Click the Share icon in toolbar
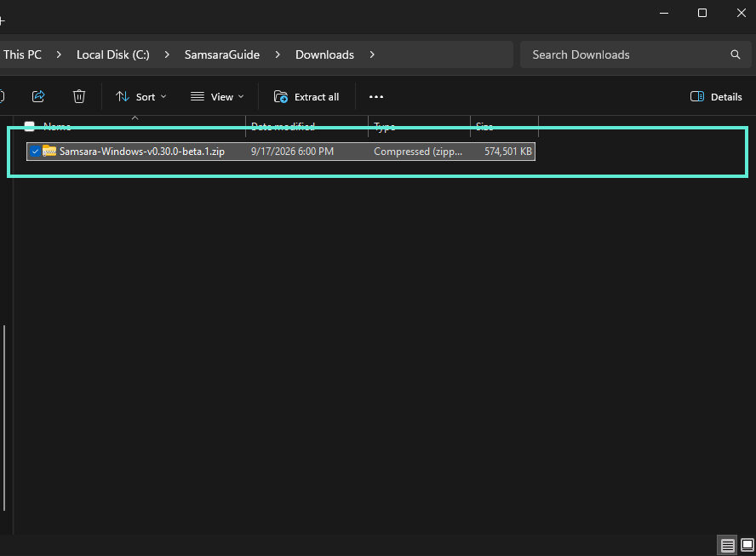 38,96
